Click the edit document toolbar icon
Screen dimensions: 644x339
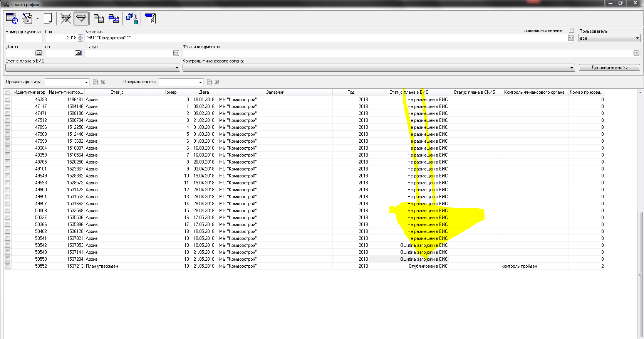[x=27, y=18]
